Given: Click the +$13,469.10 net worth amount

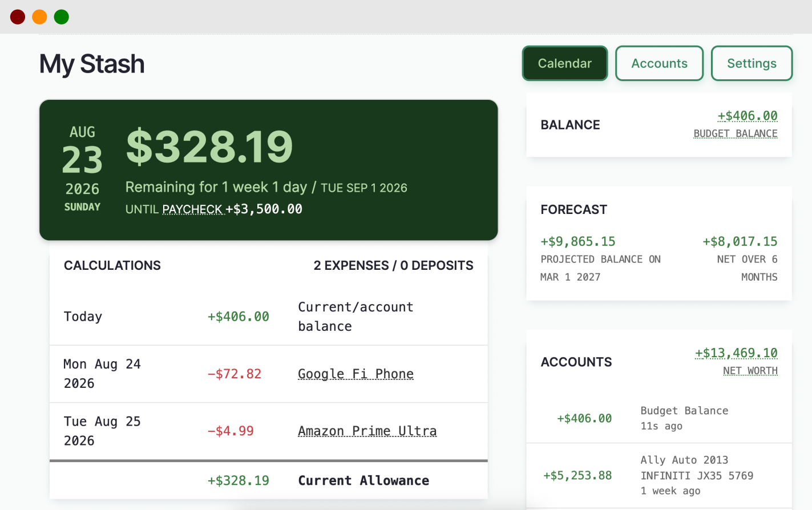Looking at the screenshot, I should pos(736,353).
